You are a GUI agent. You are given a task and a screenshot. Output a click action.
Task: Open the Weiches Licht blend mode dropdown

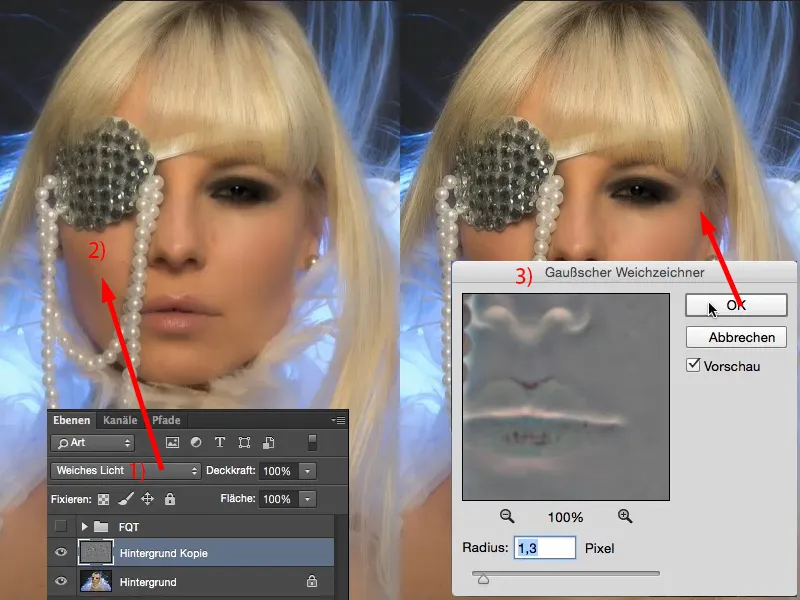point(126,470)
